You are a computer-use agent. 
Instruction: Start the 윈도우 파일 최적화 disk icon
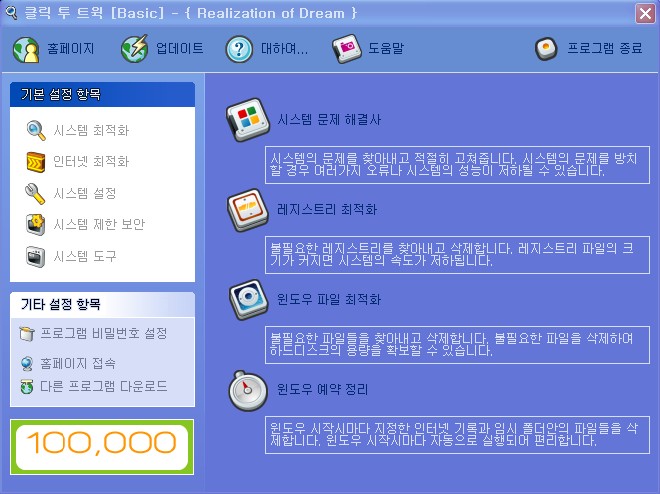(x=248, y=299)
